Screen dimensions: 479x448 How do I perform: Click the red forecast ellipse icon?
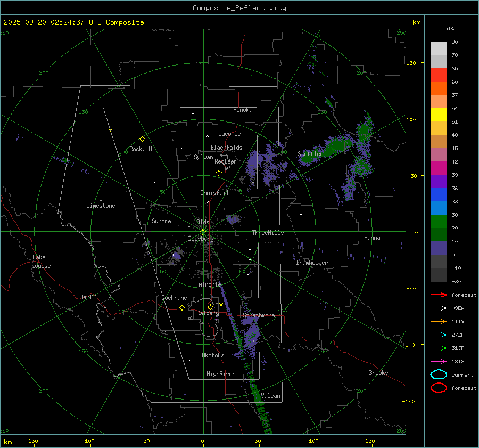[439, 388]
